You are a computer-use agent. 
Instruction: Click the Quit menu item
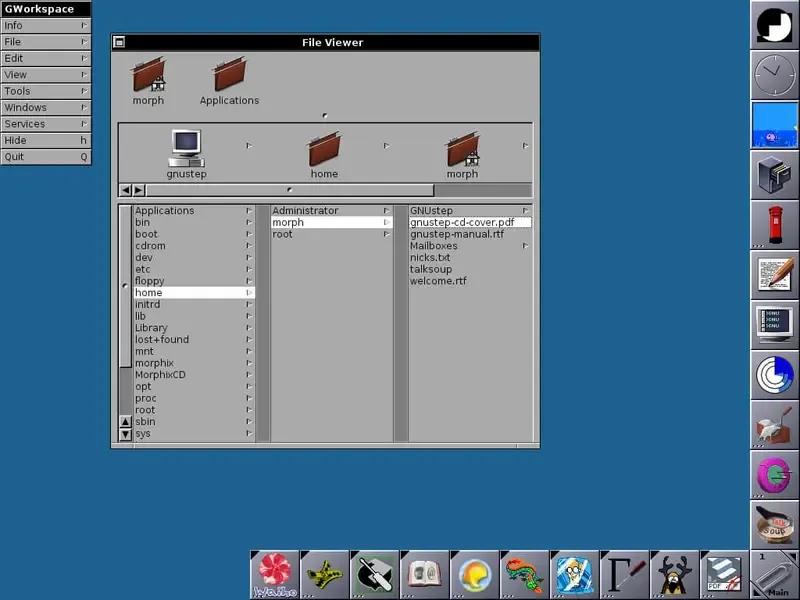tap(45, 157)
